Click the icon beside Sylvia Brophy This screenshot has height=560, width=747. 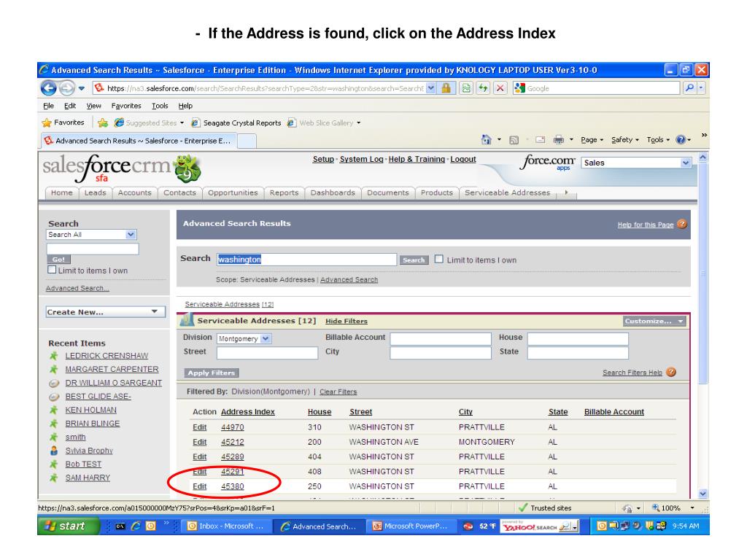tap(54, 451)
